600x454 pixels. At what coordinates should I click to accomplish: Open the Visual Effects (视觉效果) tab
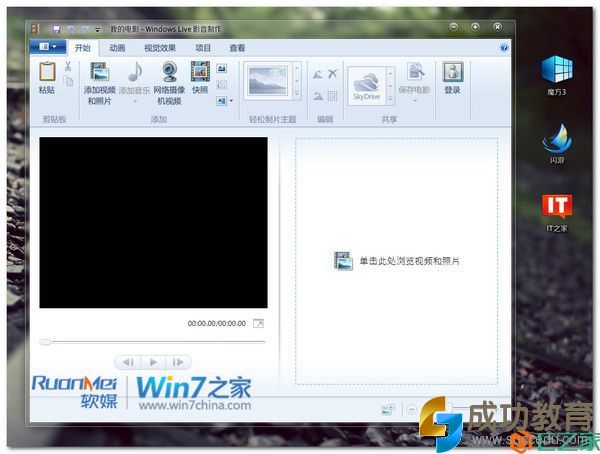[160, 47]
